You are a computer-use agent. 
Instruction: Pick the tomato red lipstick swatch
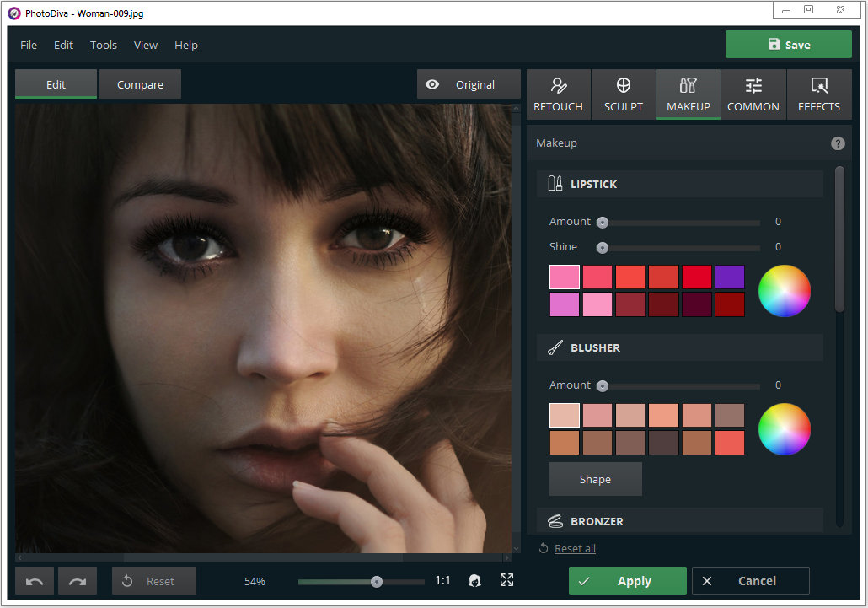tap(630, 277)
